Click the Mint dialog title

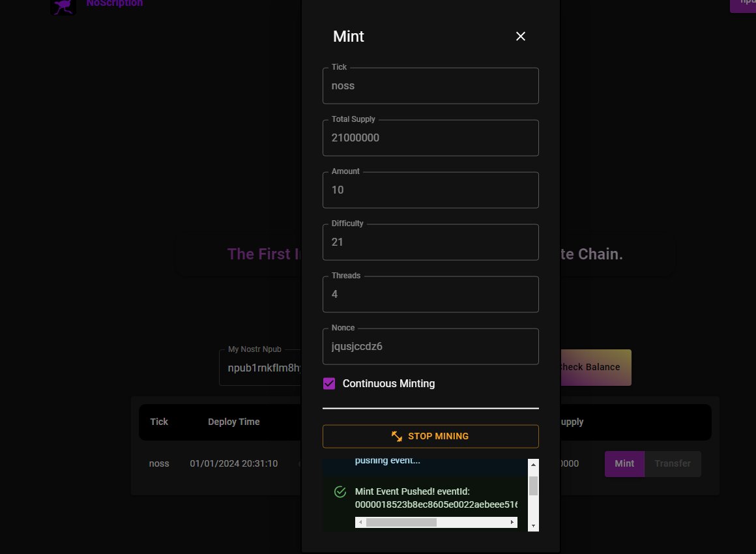[349, 36]
